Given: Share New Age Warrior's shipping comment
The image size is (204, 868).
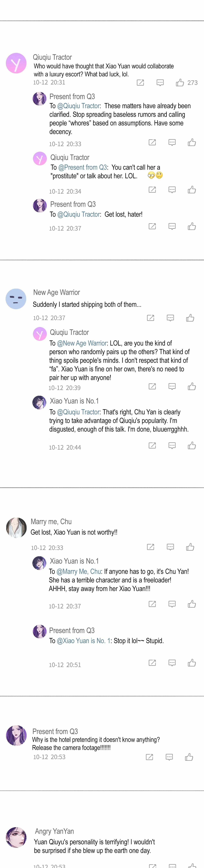Looking at the screenshot, I should (150, 318).
